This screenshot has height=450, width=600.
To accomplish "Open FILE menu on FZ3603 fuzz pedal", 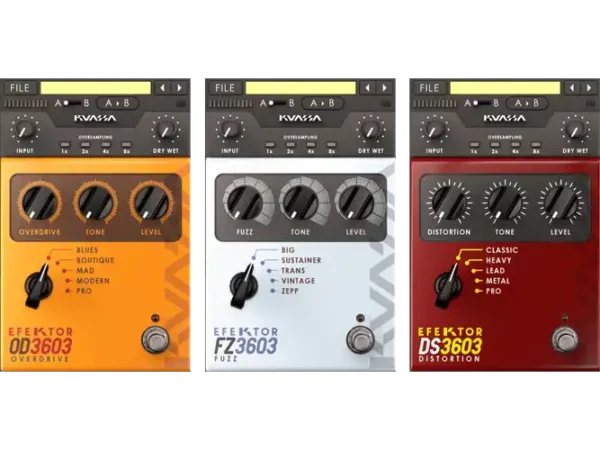I will (225, 88).
